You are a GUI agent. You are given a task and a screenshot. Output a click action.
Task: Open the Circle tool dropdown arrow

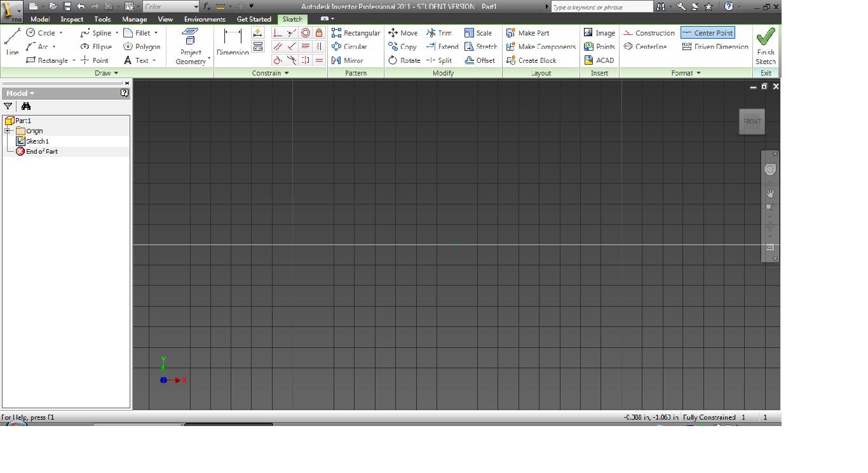(x=61, y=33)
